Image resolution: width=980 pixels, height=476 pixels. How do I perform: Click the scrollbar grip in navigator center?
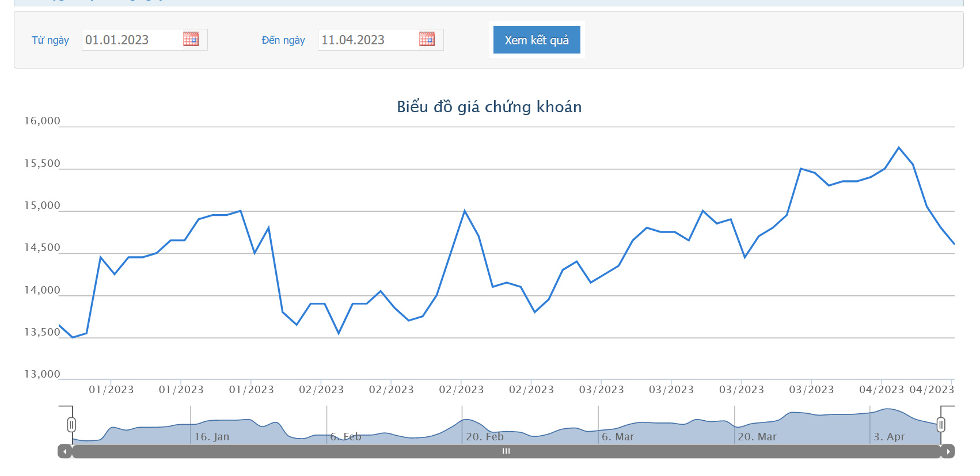point(506,451)
